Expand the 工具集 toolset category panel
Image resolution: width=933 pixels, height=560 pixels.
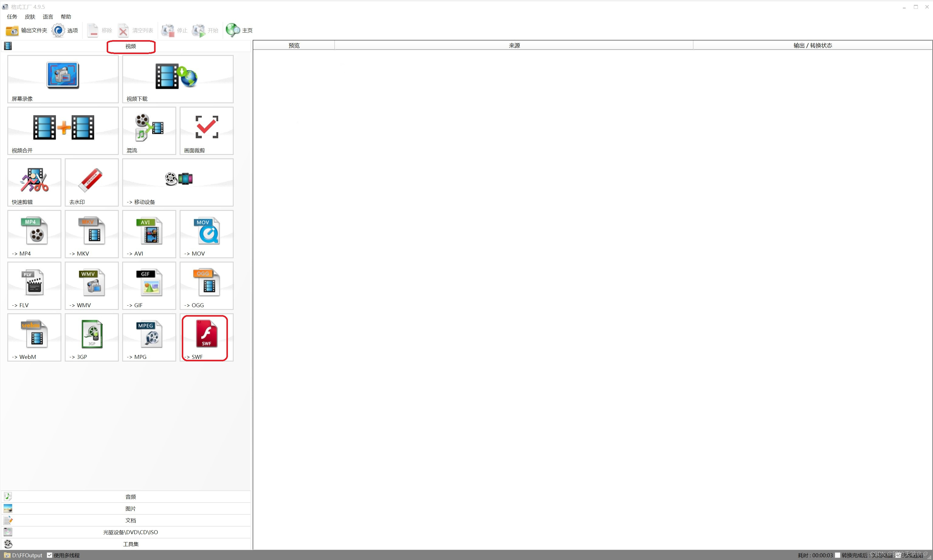pyautogui.click(x=130, y=544)
